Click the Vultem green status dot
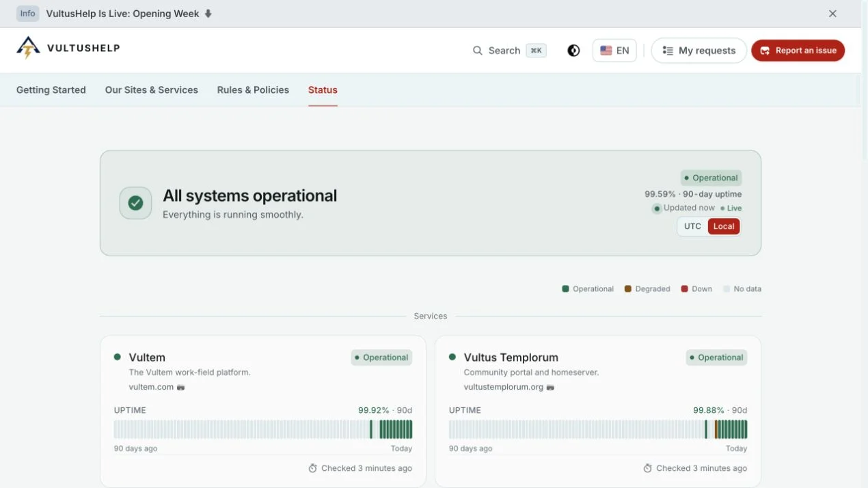The height and width of the screenshot is (488, 868). point(118,357)
